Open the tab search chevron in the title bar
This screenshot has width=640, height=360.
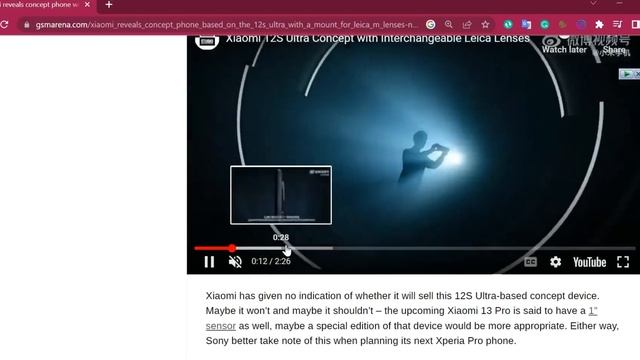[593, 3]
